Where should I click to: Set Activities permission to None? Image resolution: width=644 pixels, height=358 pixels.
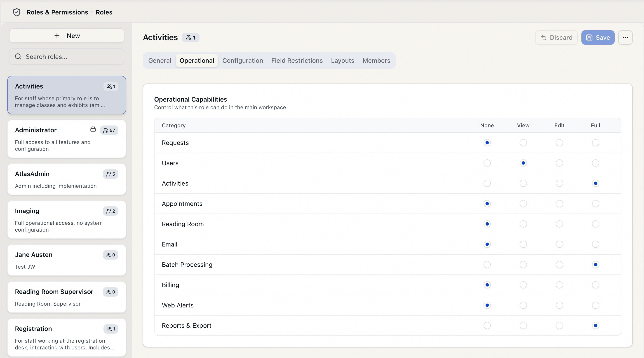pyautogui.click(x=487, y=184)
